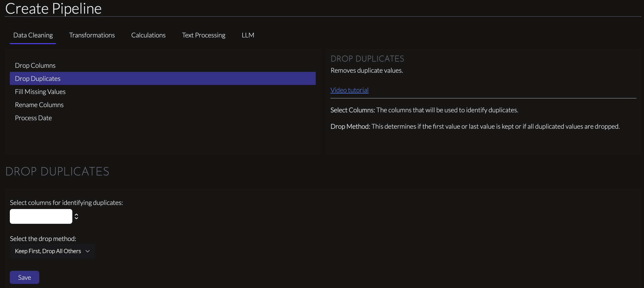Click 'Select columns for identifying duplicates:' label
Image resolution: width=644 pixels, height=288 pixels.
click(x=66, y=203)
